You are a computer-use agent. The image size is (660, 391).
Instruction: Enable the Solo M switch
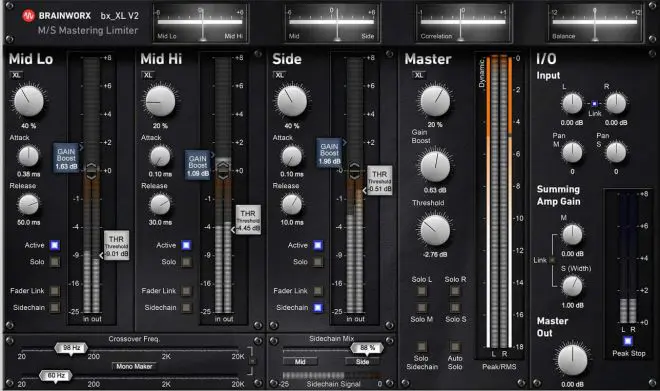pyautogui.click(x=421, y=308)
